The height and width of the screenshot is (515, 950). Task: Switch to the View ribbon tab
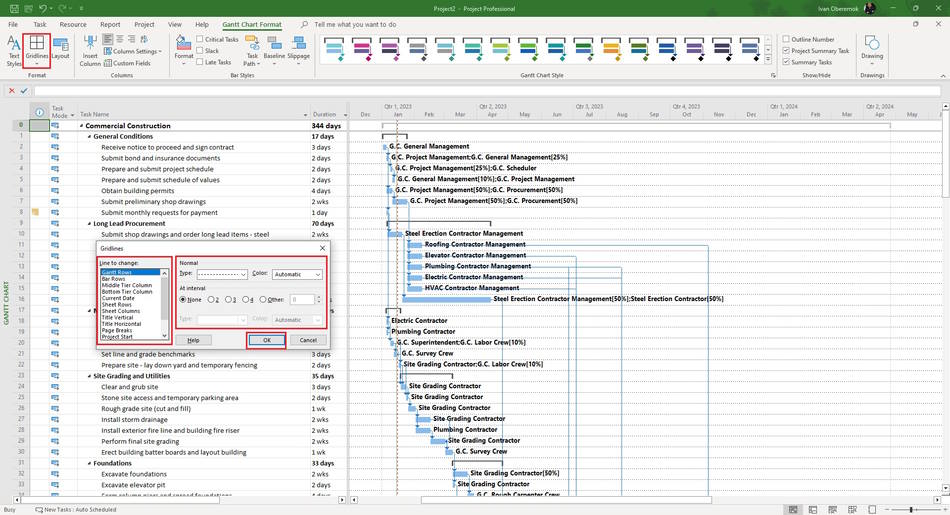[x=174, y=24]
